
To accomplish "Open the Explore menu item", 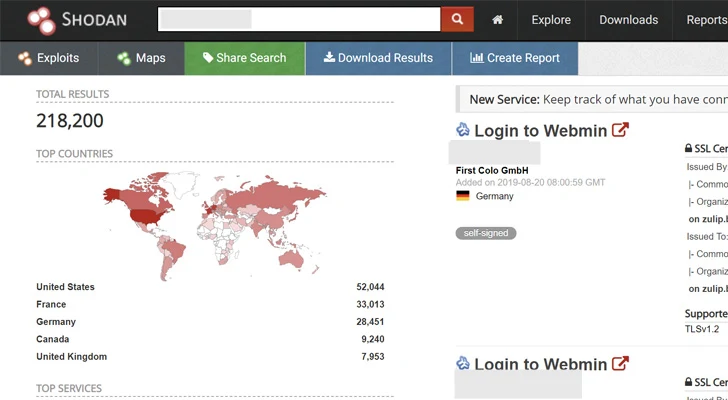I will pos(551,20).
